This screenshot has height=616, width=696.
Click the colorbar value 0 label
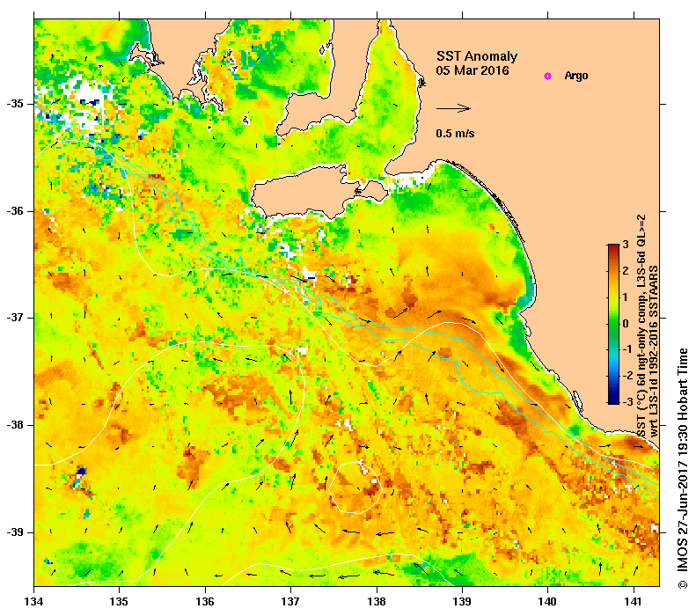(x=626, y=323)
